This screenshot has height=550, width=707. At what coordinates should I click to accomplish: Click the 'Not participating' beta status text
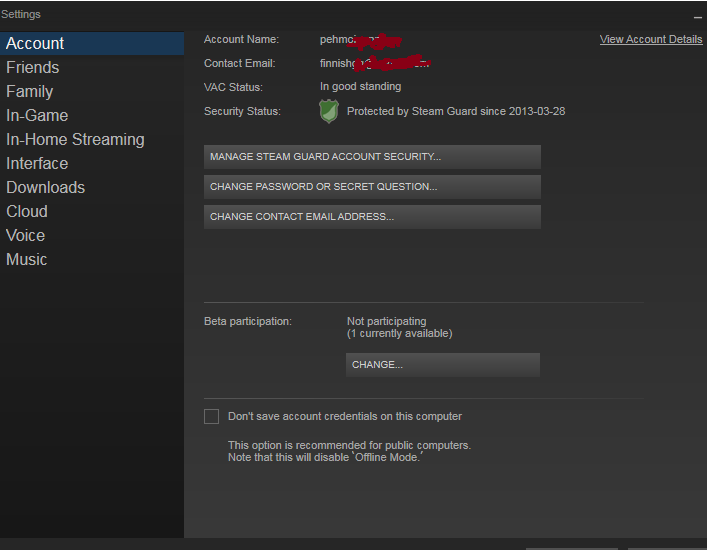tap(386, 321)
